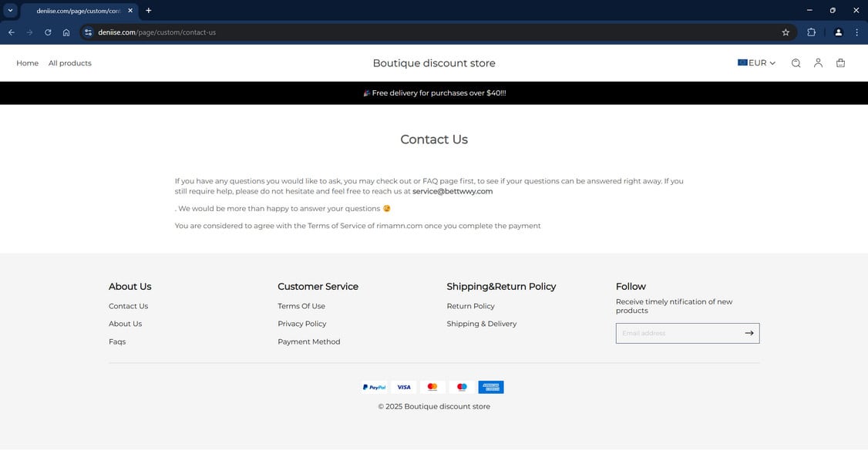
Task: Go to browser home page icon
Action: pyautogui.click(x=66, y=32)
